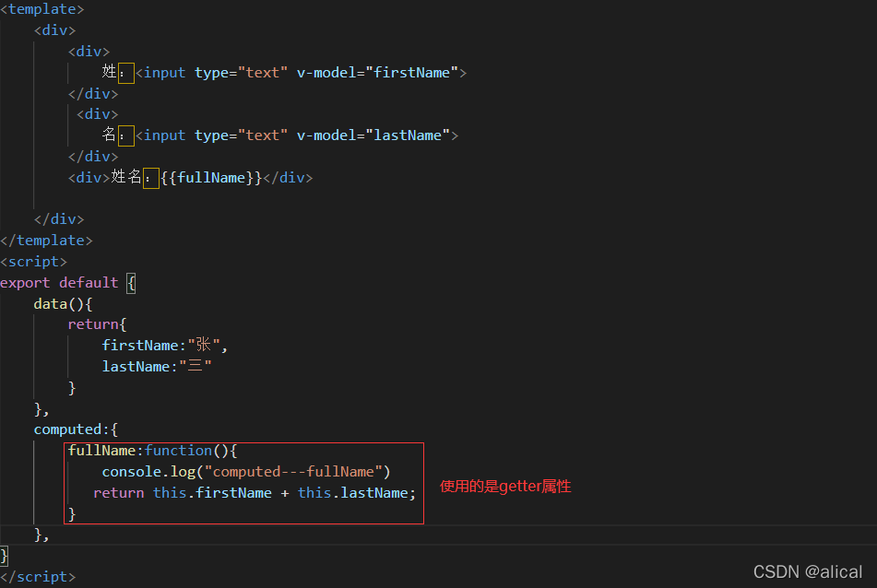
Task: Click the 姓名 label text in the div
Action: coord(125,178)
